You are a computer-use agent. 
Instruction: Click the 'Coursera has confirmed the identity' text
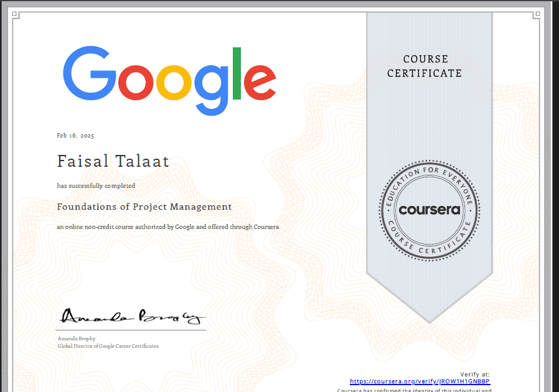click(414, 390)
